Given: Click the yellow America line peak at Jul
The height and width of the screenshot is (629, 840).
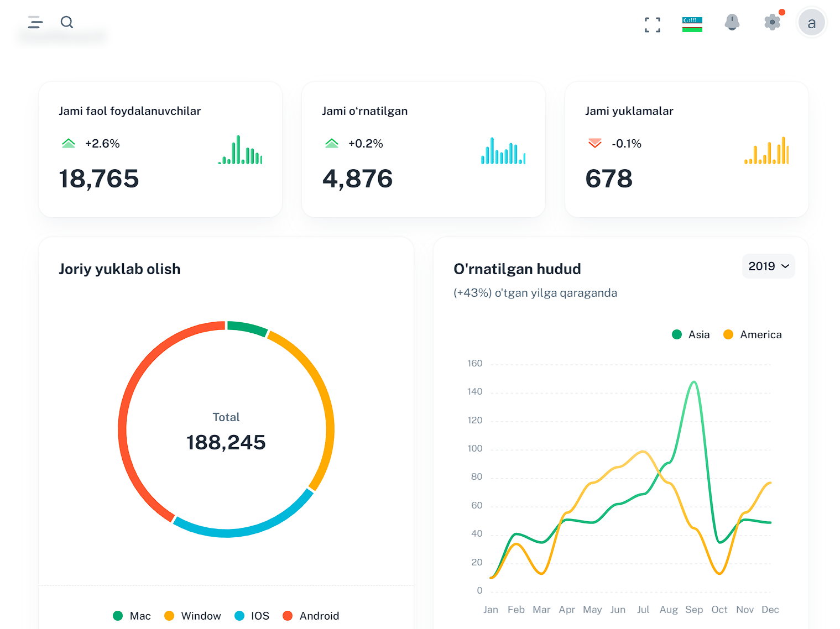Looking at the screenshot, I should coord(643,452).
